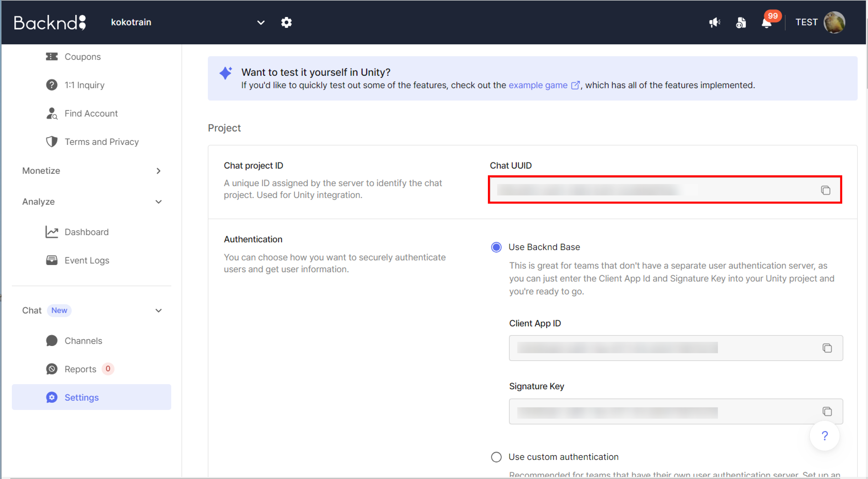The height and width of the screenshot is (479, 868).
Task: Copy the Chat UUID value
Action: point(826,190)
